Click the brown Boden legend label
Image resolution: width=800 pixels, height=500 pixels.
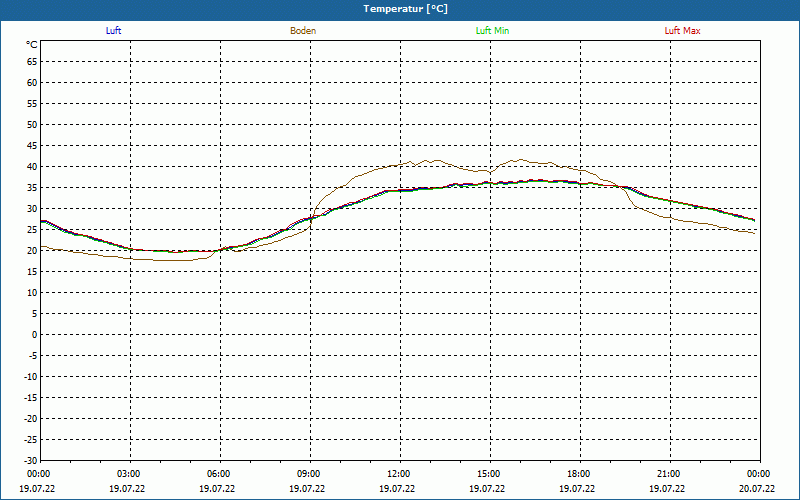click(x=303, y=31)
